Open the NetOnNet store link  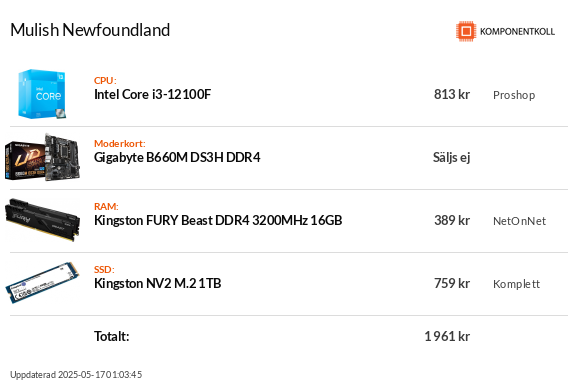pyautogui.click(x=520, y=221)
